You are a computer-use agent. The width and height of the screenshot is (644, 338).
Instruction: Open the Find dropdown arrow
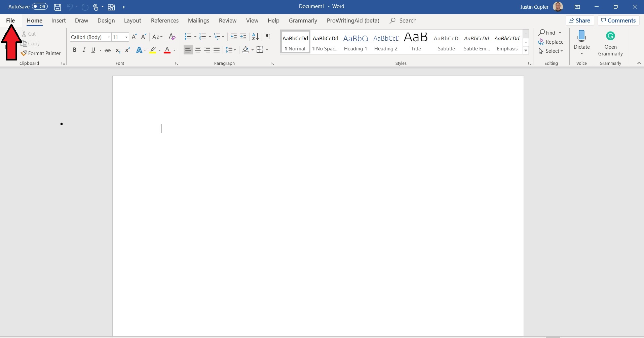pos(560,33)
